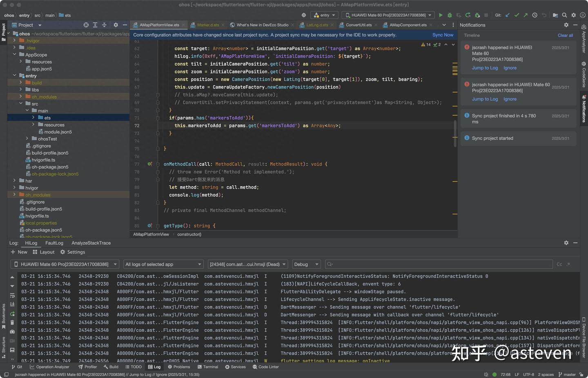The height and width of the screenshot is (378, 588).
Task: Switch to the ConvertUtil.ets editor tab
Action: pyautogui.click(x=359, y=25)
